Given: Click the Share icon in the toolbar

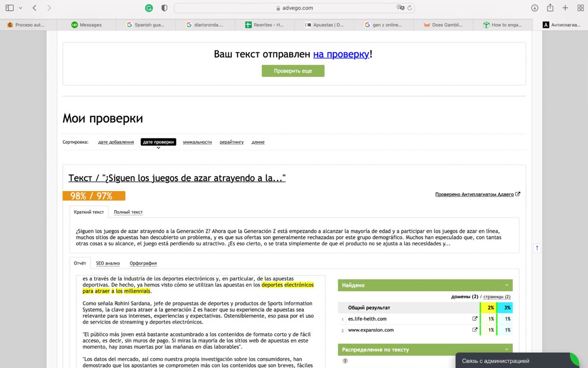Looking at the screenshot, I should point(550,8).
